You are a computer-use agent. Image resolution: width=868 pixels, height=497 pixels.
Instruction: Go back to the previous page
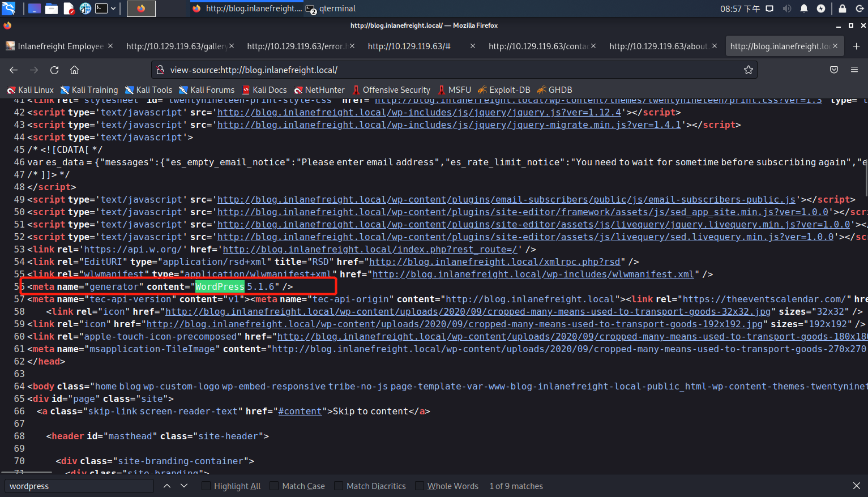pos(14,70)
